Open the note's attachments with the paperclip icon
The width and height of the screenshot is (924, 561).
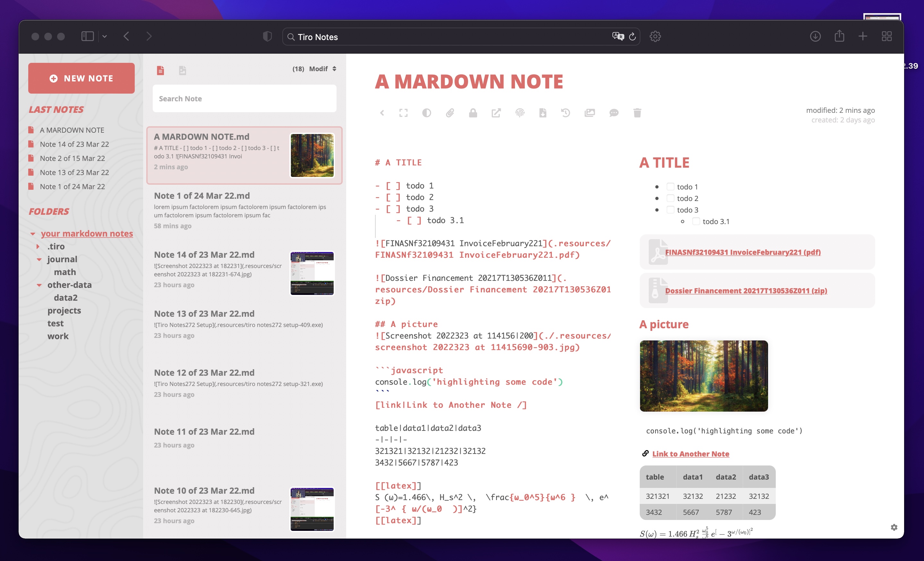[x=450, y=113]
